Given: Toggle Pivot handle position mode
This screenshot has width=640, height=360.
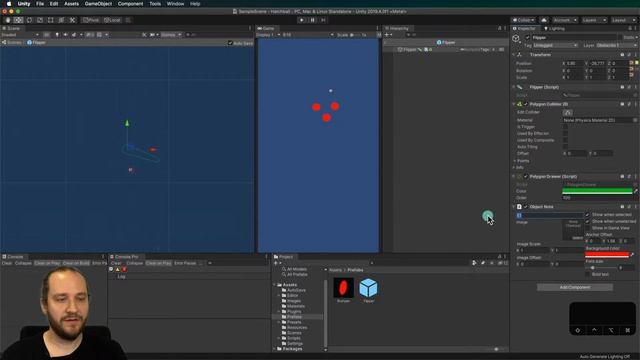Looking at the screenshot, I should (x=91, y=20).
